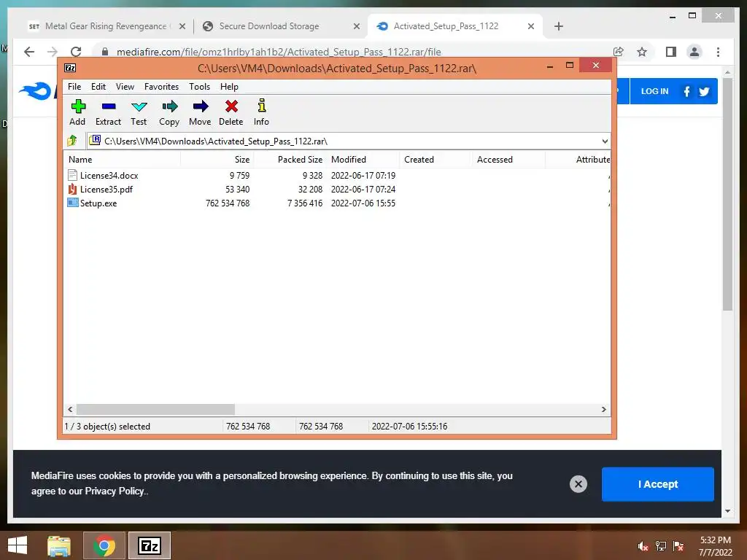Click the Move toolbar icon
The width and height of the screenshot is (747, 560).
tap(200, 106)
